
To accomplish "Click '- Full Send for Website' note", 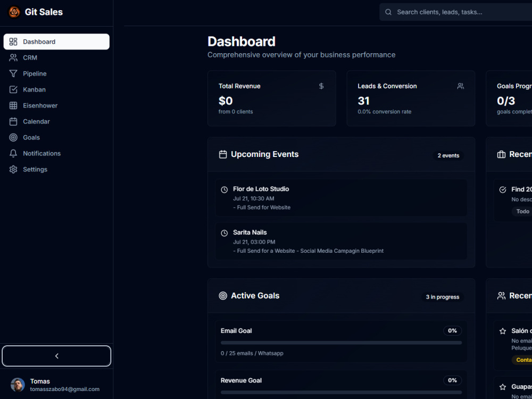I will point(262,207).
